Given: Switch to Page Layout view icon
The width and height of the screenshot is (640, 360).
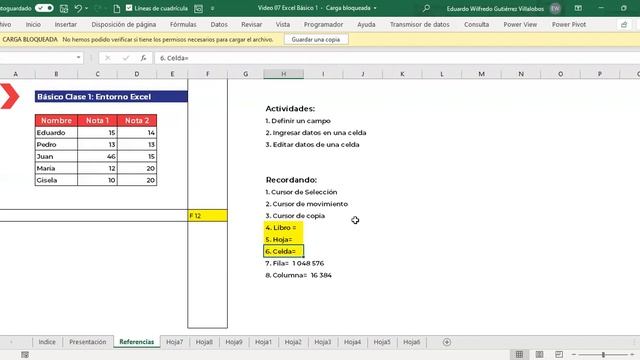Looking at the screenshot, I should pyautogui.click(x=539, y=355).
